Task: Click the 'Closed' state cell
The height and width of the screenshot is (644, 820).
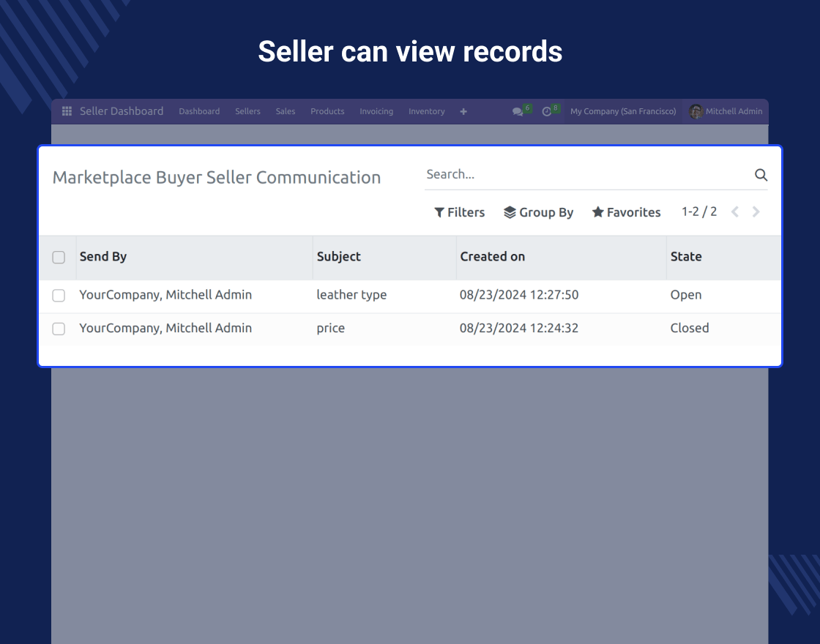Action: click(689, 329)
